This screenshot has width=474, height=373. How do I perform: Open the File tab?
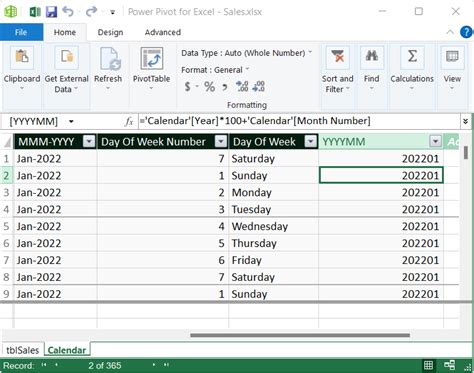click(21, 32)
